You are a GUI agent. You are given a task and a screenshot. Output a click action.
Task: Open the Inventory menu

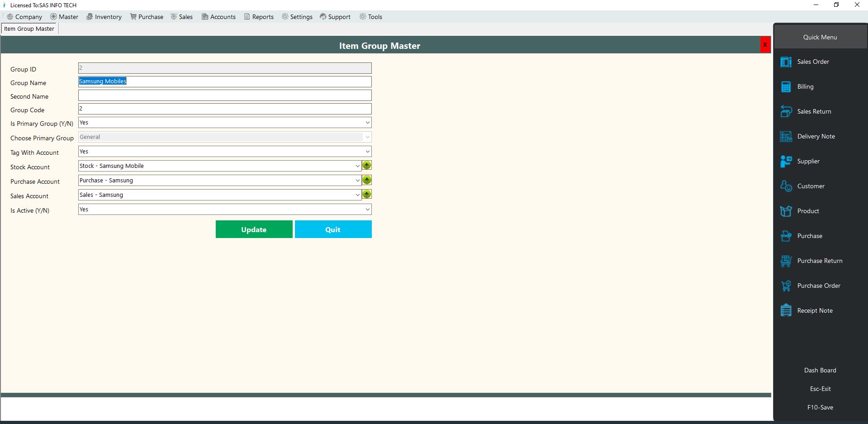[x=104, y=17]
